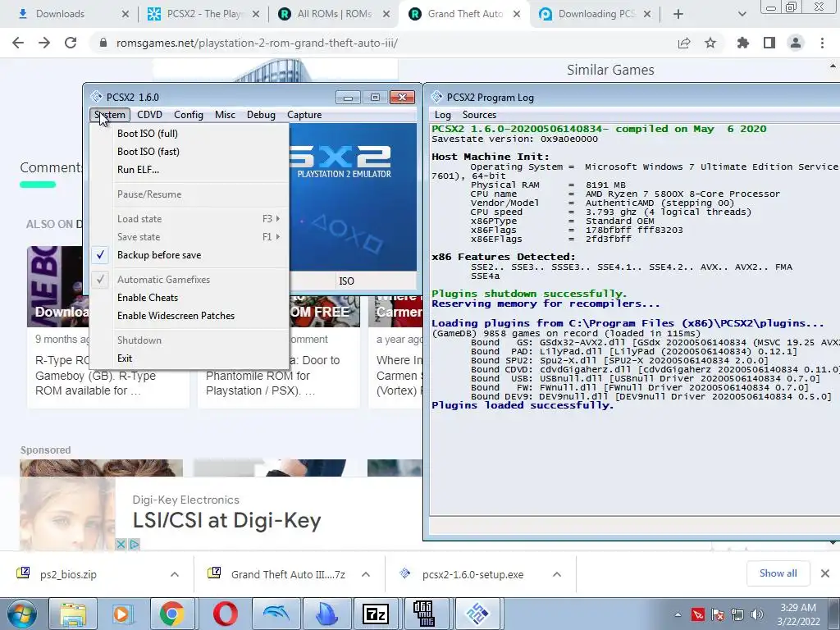Open the Misc menu in PCSX2
The width and height of the screenshot is (840, 630).
coord(225,115)
